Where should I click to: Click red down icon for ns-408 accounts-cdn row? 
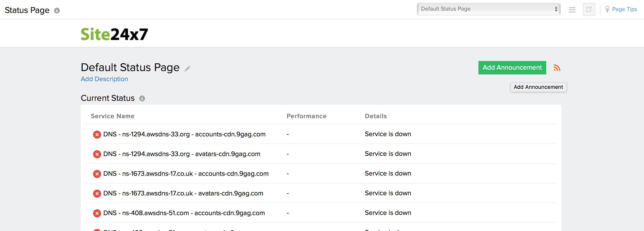click(x=97, y=213)
